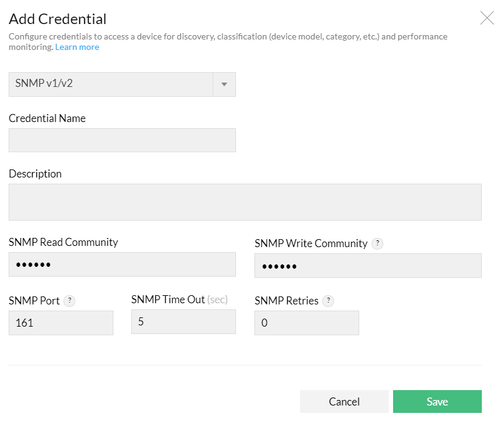The height and width of the screenshot is (424, 504).
Task: Click the SNMP v1/v2 protocol selection box
Action: point(111,84)
